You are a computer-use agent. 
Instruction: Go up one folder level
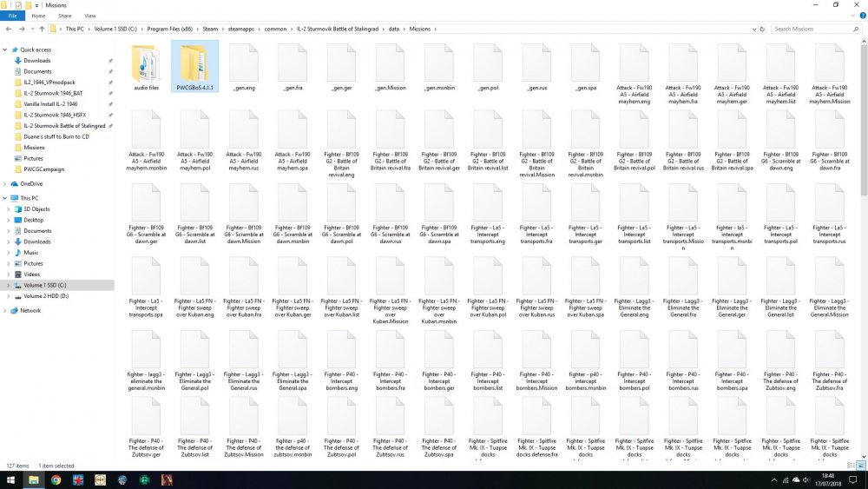pos(42,29)
